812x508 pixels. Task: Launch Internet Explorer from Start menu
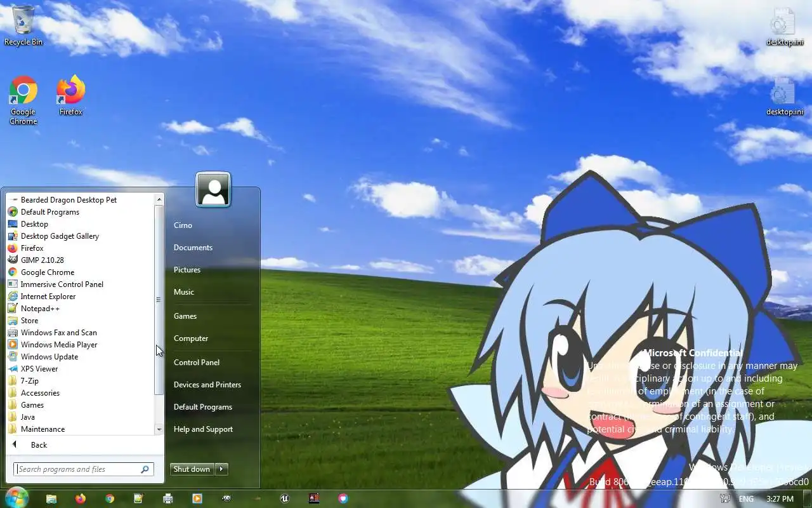[x=80, y=297]
